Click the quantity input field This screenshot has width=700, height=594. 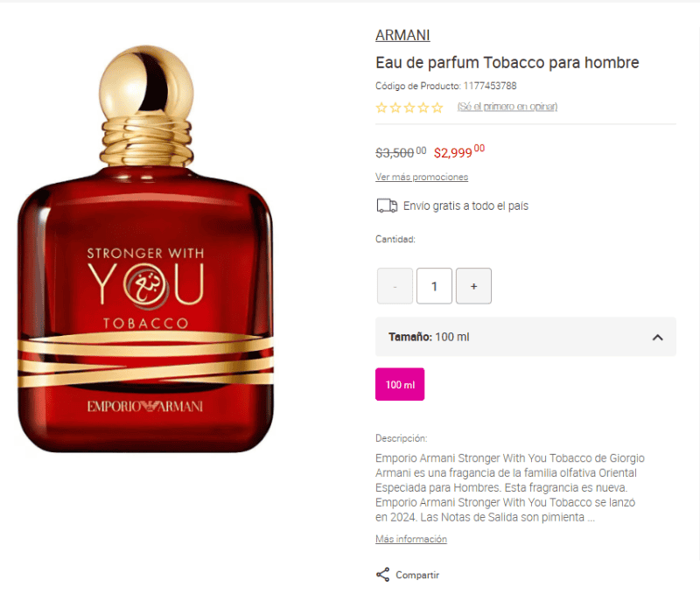click(x=434, y=286)
